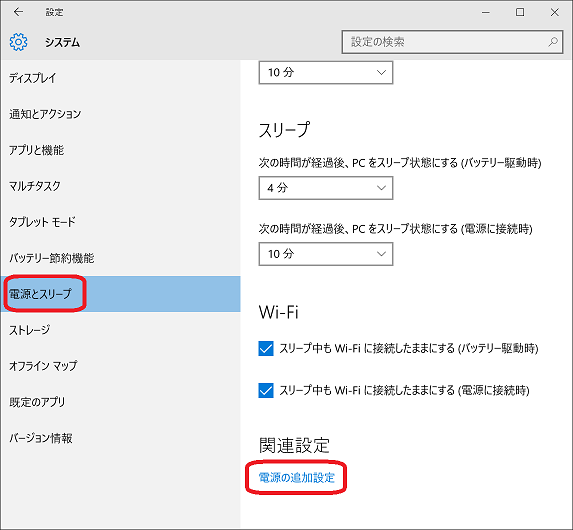Select バッテリー節約機能 in the sidebar
Screen dimensions: 573x530
(121, 258)
